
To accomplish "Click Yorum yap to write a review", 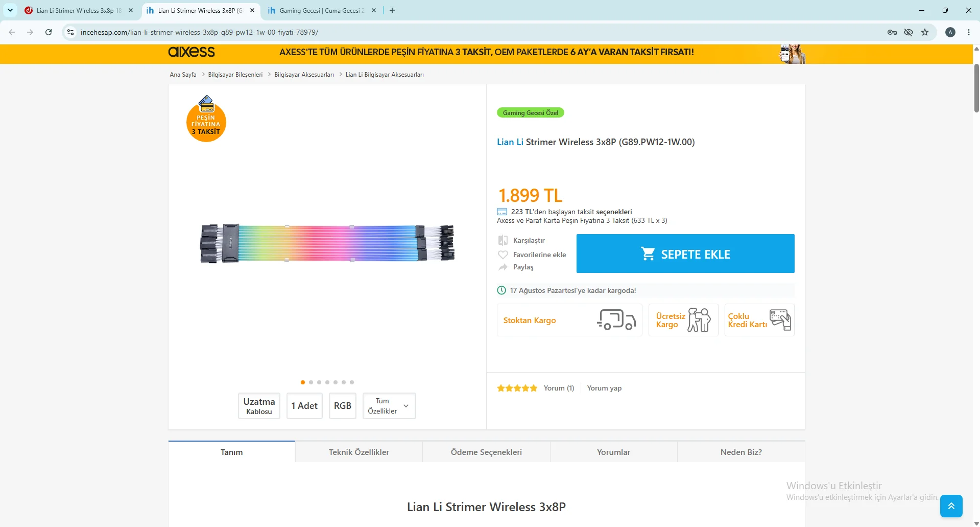I will tap(604, 388).
